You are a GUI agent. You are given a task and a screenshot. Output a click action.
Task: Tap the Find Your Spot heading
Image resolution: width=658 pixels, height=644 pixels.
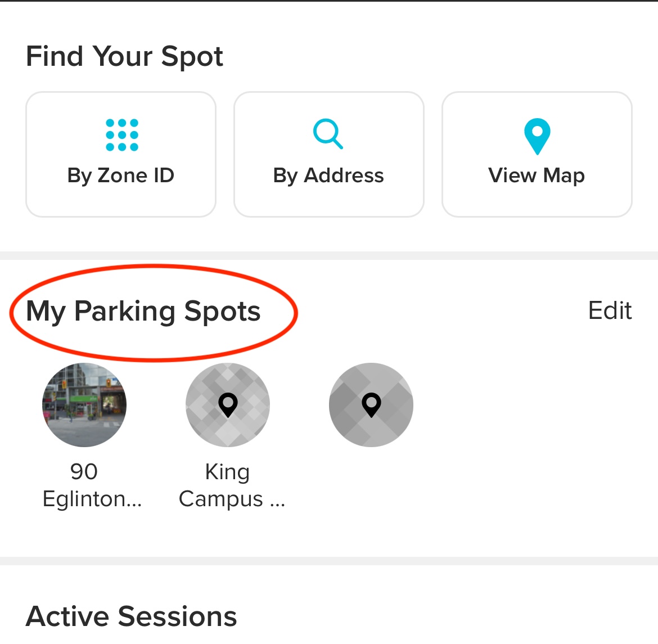pyautogui.click(x=124, y=56)
